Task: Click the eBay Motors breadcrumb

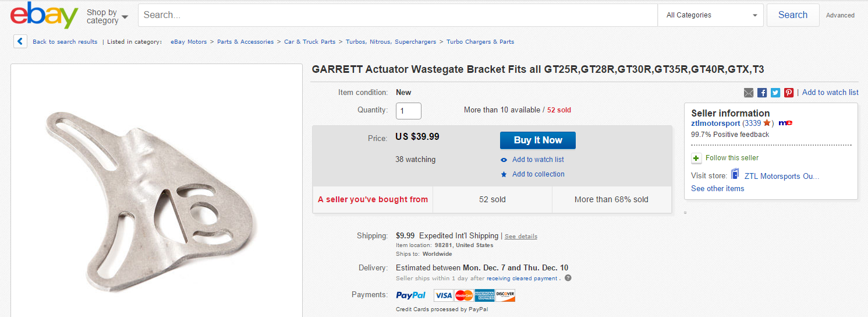Action: tap(189, 42)
